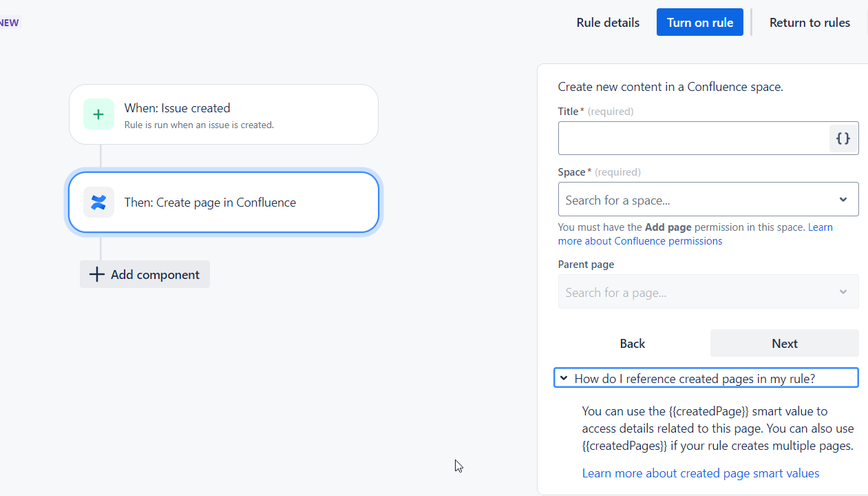Turn on the rule
Image resolution: width=868 pixels, height=496 pixels.
699,23
